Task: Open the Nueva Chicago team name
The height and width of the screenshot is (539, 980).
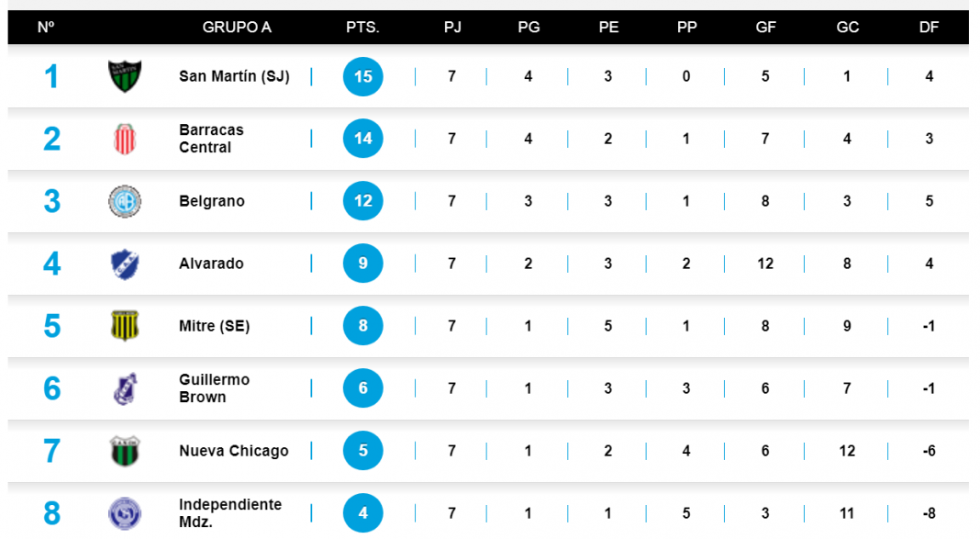Action: (x=234, y=451)
